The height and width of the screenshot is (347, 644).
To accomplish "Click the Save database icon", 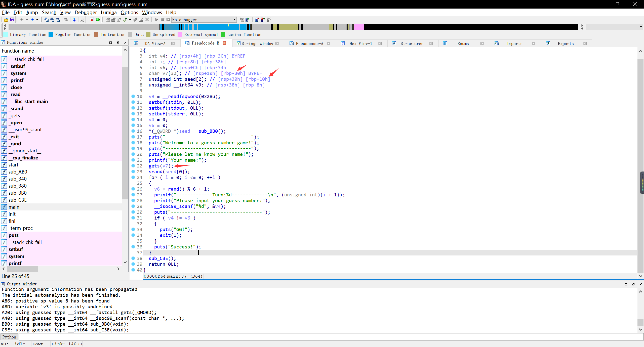I will click(12, 20).
